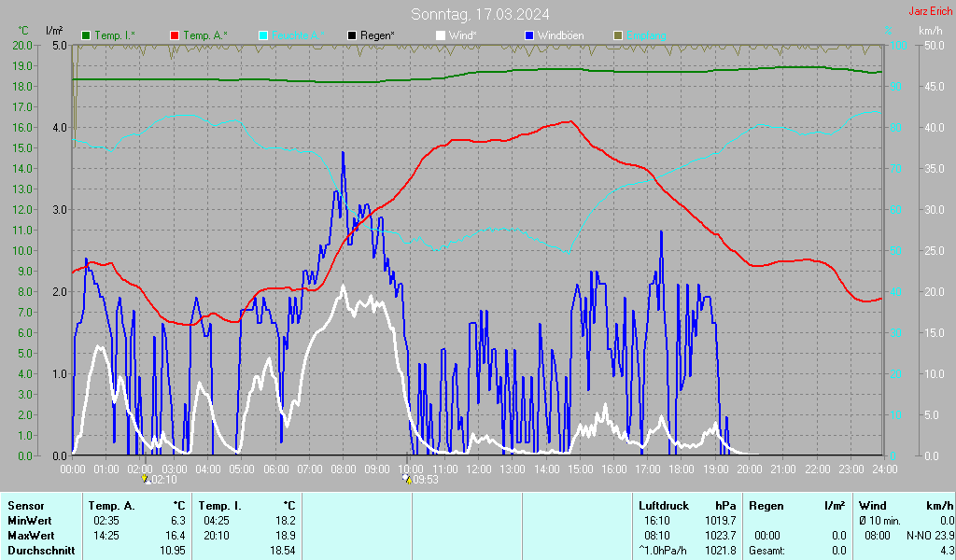The image size is (956, 560).
Task: Click the moon icon at 02:10
Action: 144,478
